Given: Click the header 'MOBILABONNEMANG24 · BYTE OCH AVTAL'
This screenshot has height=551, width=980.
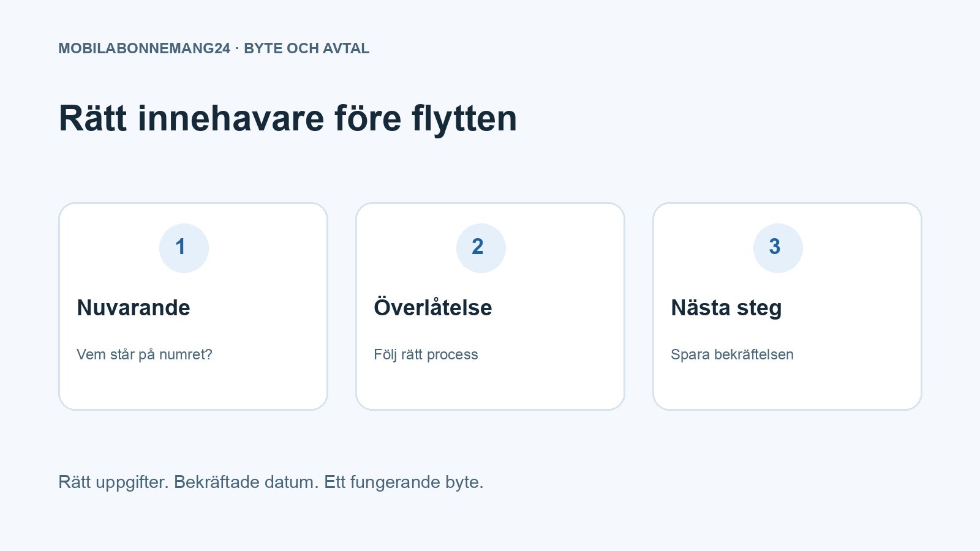Looking at the screenshot, I should pos(214,48).
